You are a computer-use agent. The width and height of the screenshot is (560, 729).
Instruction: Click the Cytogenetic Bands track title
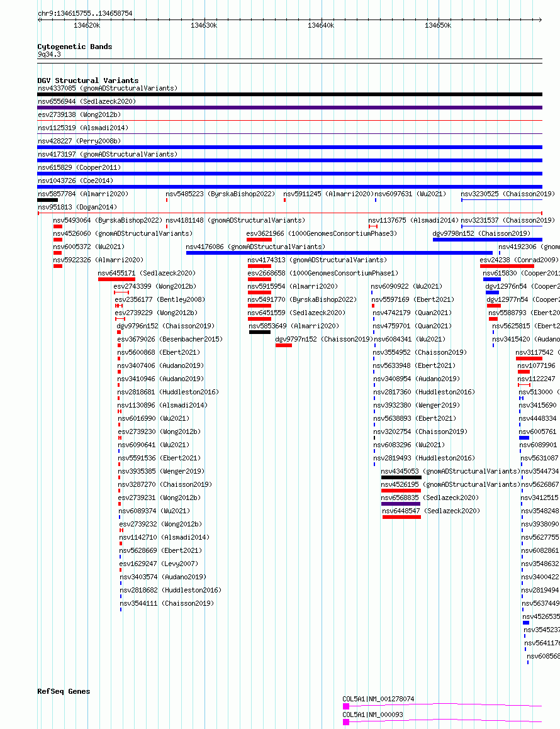point(74,47)
